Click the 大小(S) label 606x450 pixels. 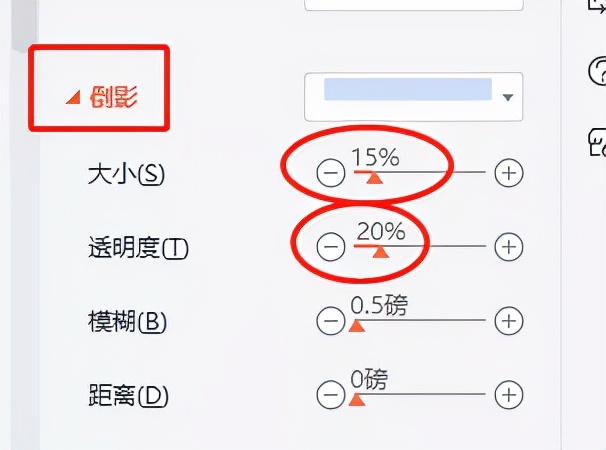tap(126, 174)
